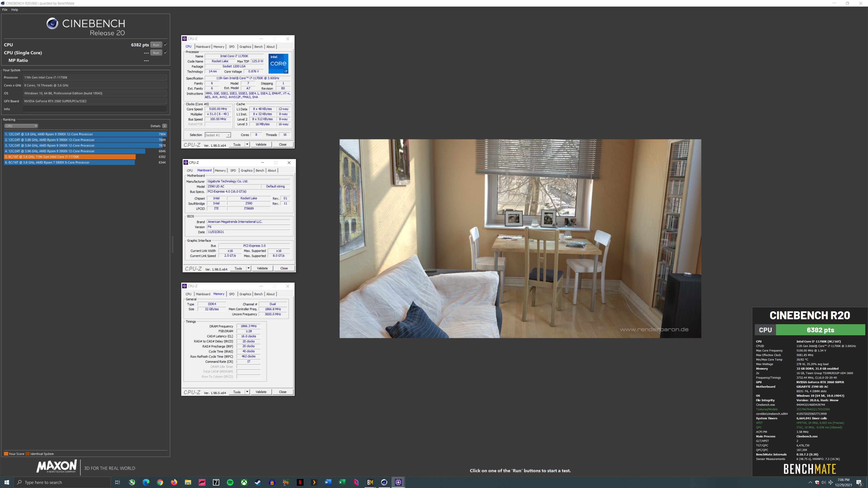This screenshot has height=488, width=868.
Task: Toggle the CPU test checkmark
Action: [165, 45]
